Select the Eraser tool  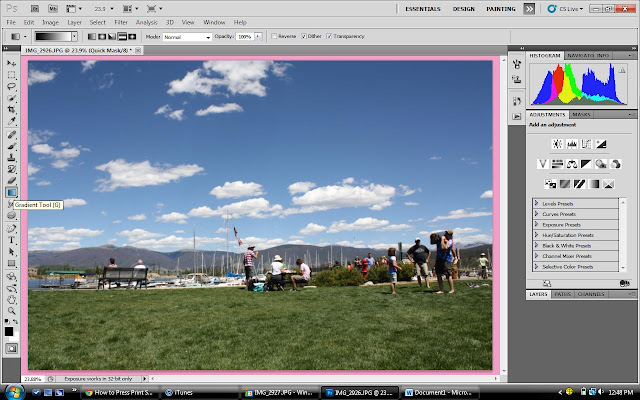tap(11, 180)
